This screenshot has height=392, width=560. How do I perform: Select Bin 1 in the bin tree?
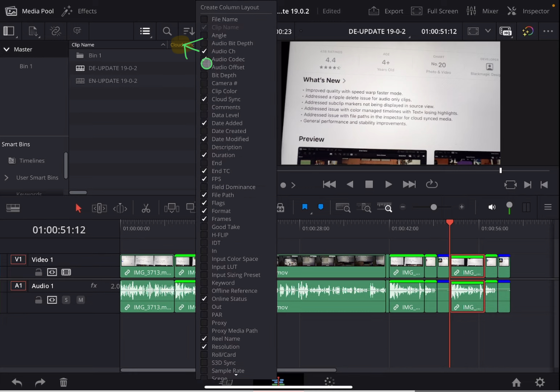[26, 66]
